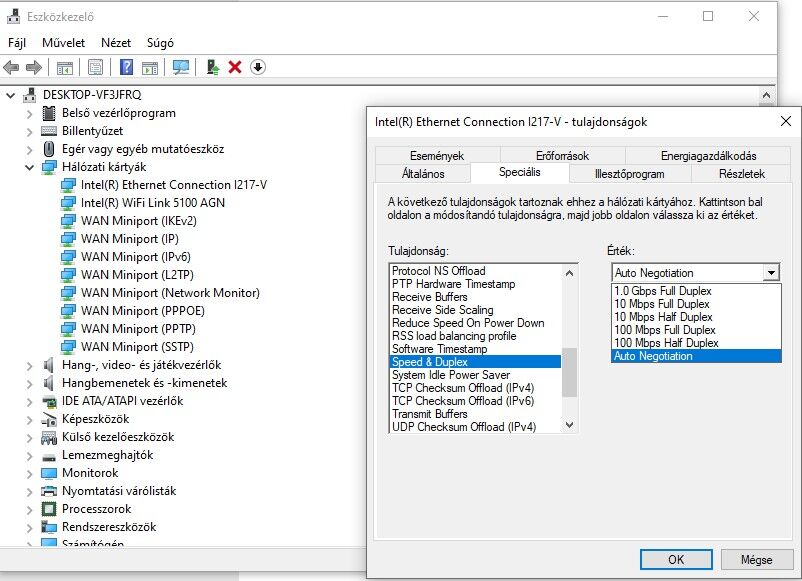Screen dimensions: 802x581
Task: Click the blue Help question mark icon
Action: (126, 67)
